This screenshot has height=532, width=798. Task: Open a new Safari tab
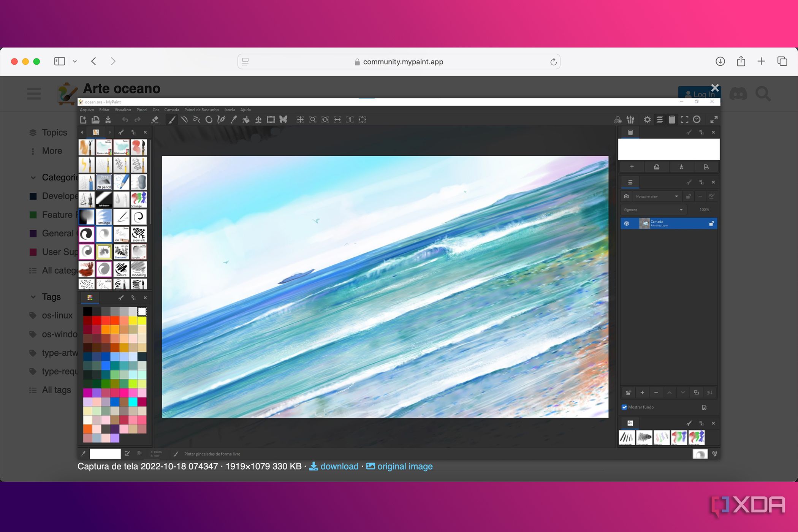(761, 61)
